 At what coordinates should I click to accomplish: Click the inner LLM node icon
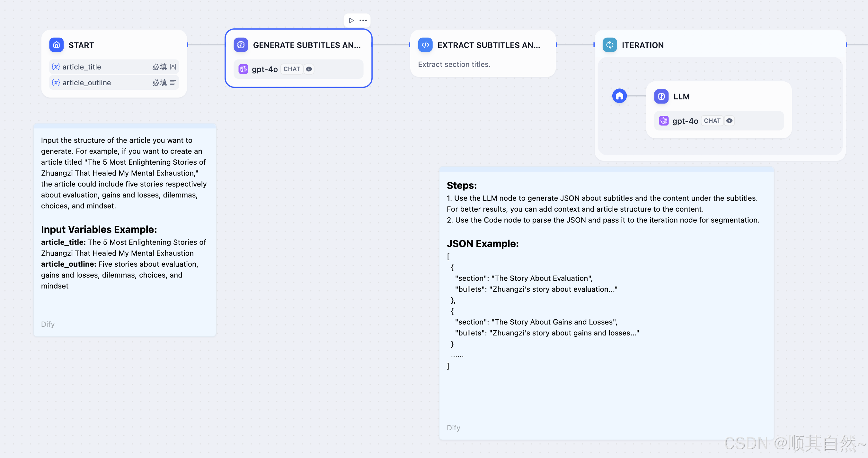(x=661, y=96)
